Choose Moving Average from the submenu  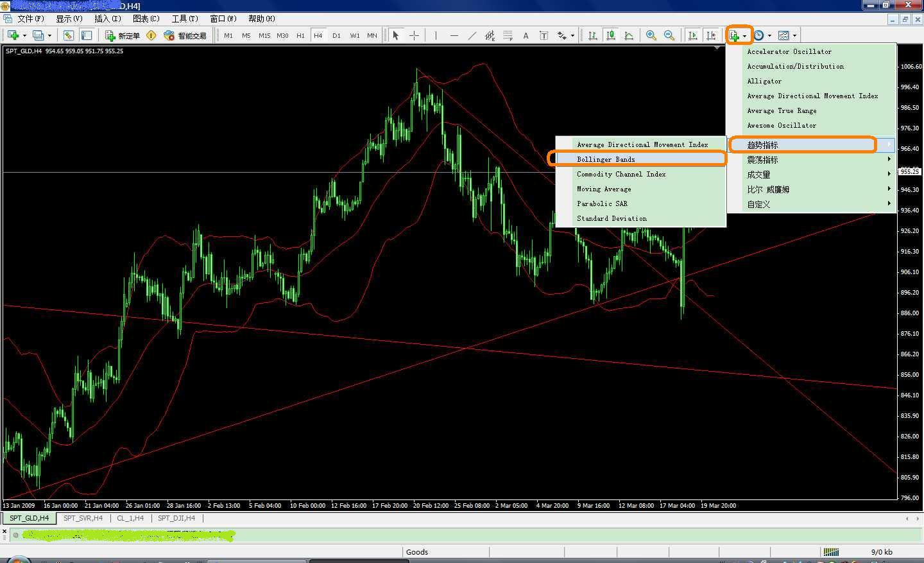(x=640, y=189)
